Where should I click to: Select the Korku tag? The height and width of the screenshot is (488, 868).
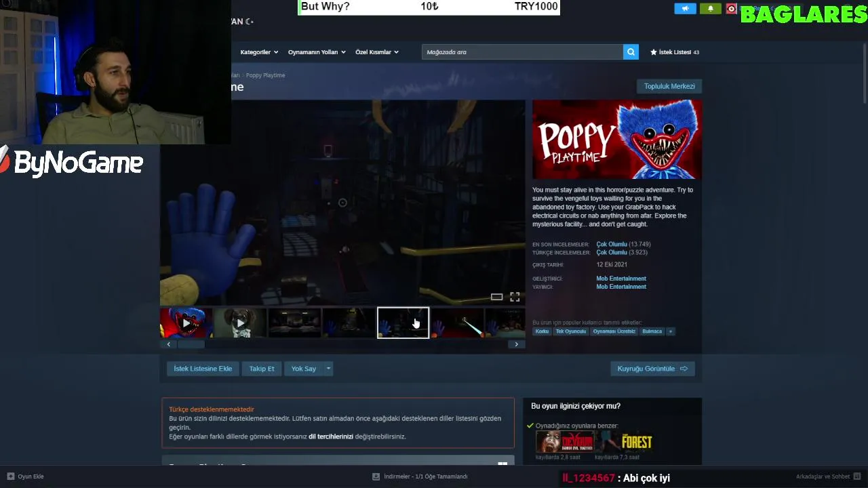pos(542,331)
